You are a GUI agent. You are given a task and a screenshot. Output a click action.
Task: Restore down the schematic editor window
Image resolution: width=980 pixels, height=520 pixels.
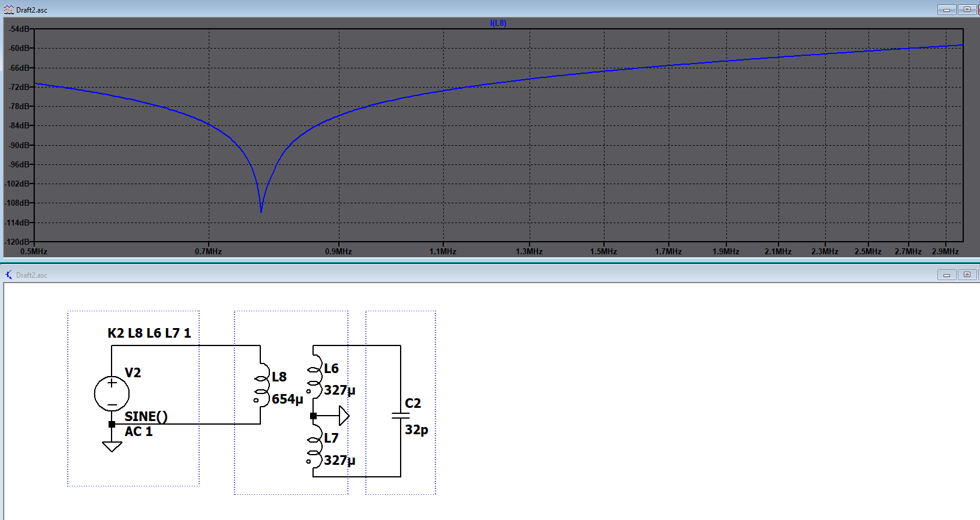tap(967, 275)
